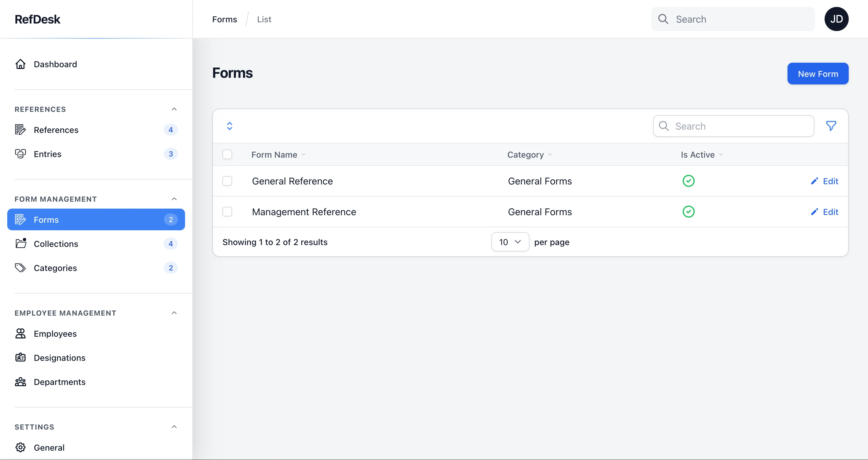Click the References document-pencil icon
The width and height of the screenshot is (868, 460).
coord(20,130)
